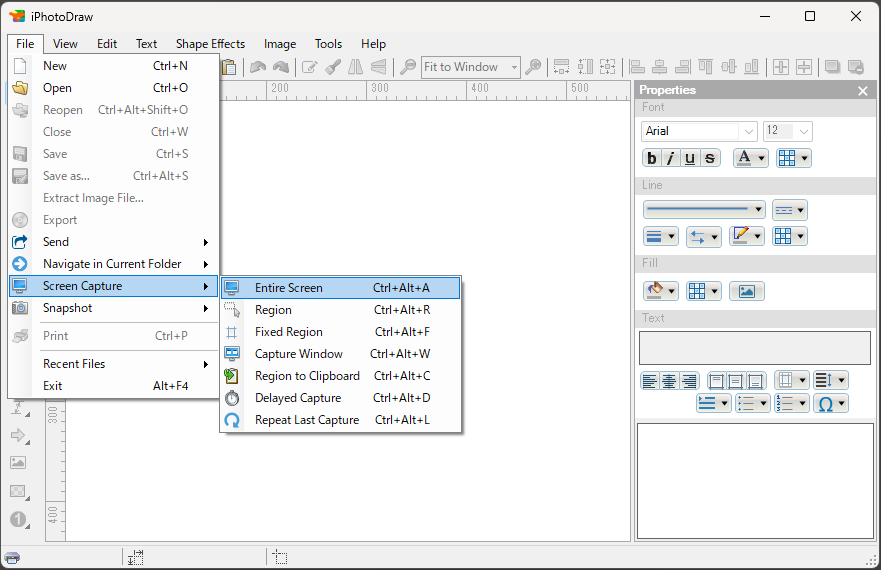Click the align horizontal centers toolbar icon
Screen dimensions: 881x570
[x=660, y=67]
